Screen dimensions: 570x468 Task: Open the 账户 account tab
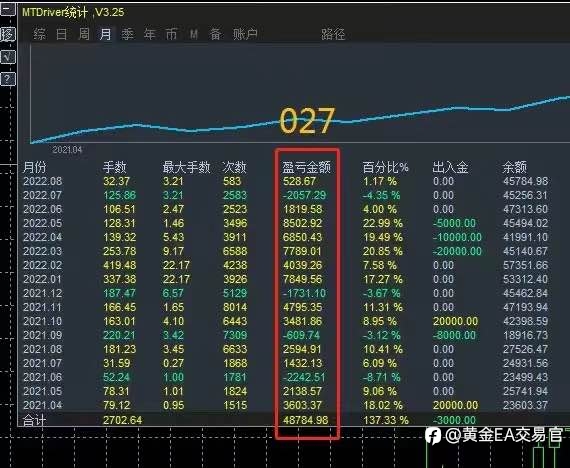click(245, 35)
